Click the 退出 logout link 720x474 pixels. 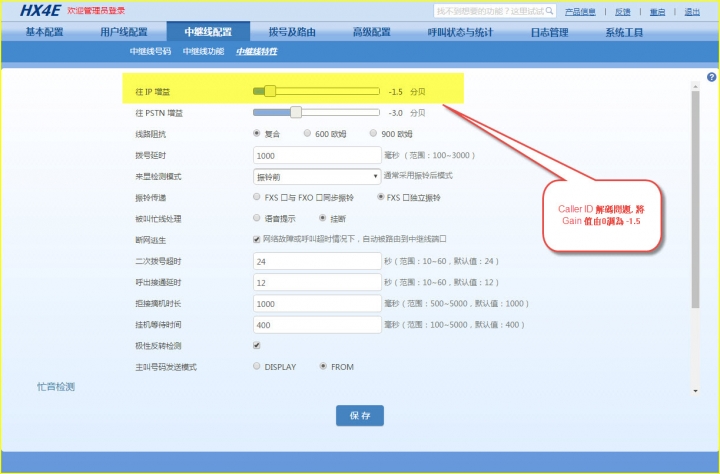click(x=692, y=12)
